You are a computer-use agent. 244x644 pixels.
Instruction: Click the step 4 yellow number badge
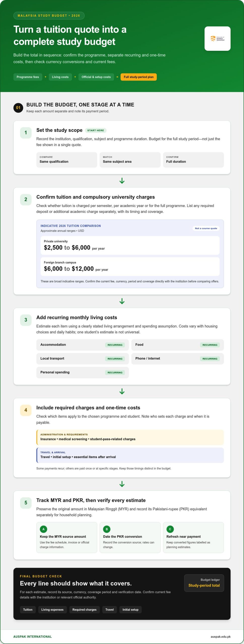(x=26, y=410)
